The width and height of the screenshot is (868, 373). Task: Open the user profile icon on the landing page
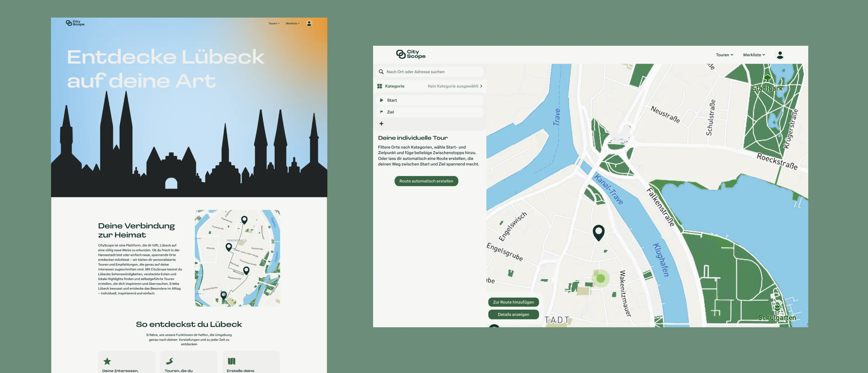pos(309,23)
